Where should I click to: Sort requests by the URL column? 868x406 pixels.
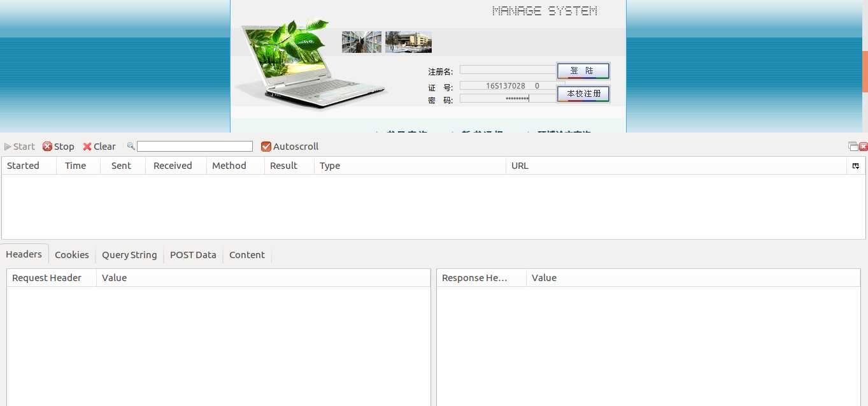tap(676, 166)
